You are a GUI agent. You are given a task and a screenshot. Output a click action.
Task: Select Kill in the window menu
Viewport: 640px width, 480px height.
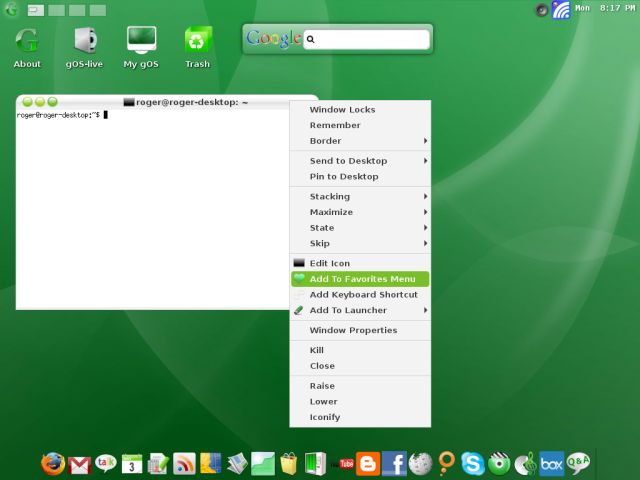point(360,350)
